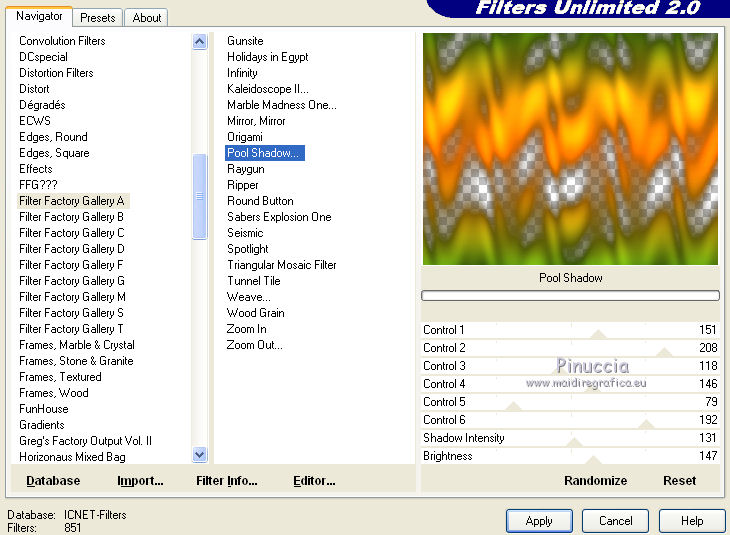The width and height of the screenshot is (730, 535).
Task: Select Frames, Wood category
Action: [54, 393]
